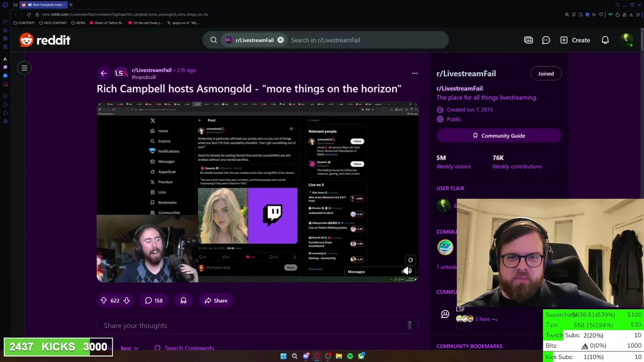Open the user avatar menu
The height and width of the screenshot is (362, 644).
pyautogui.click(x=626, y=40)
